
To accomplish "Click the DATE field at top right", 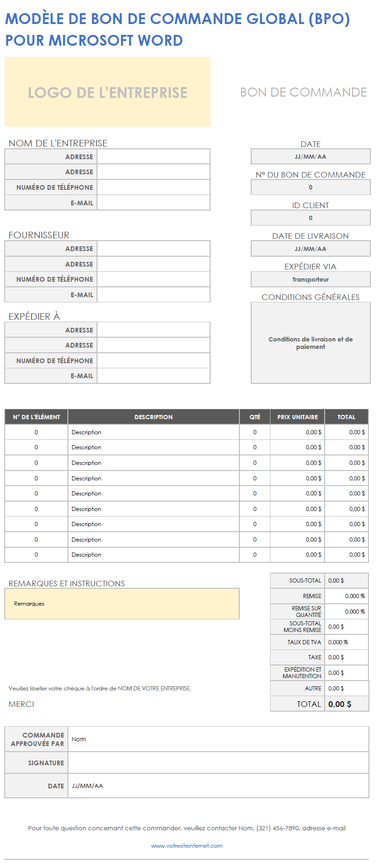I will (310, 157).
